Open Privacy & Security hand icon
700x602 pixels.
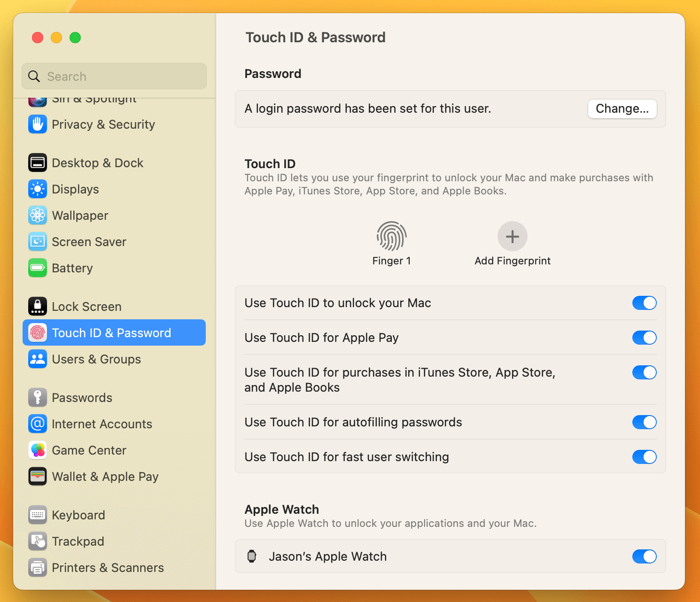point(38,124)
